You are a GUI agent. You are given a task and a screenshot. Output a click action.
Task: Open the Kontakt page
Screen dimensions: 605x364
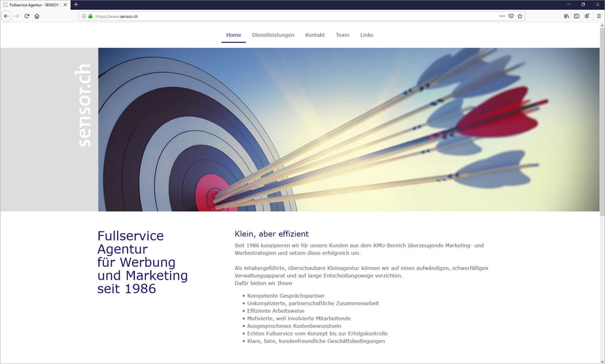point(315,35)
